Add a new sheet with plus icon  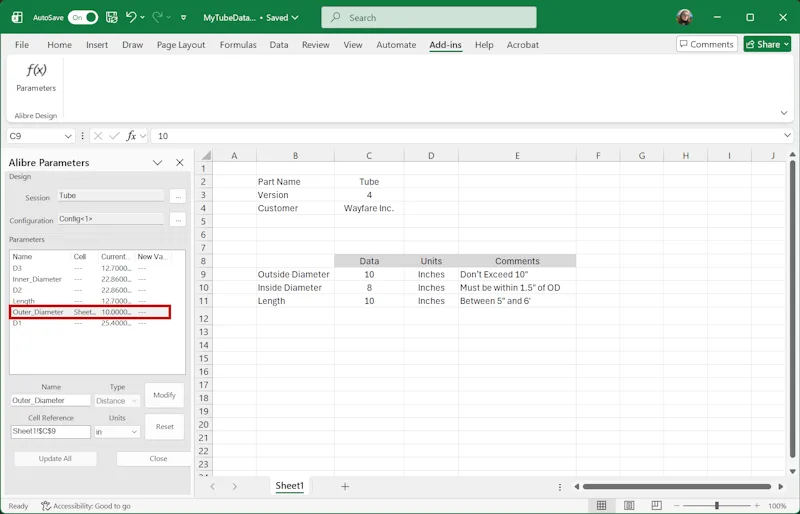[x=345, y=486]
